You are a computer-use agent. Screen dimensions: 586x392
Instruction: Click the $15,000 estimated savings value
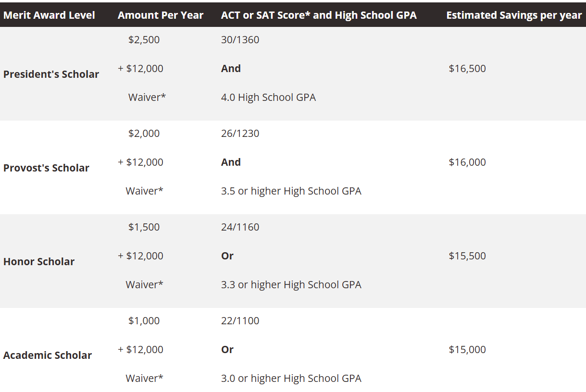click(467, 349)
